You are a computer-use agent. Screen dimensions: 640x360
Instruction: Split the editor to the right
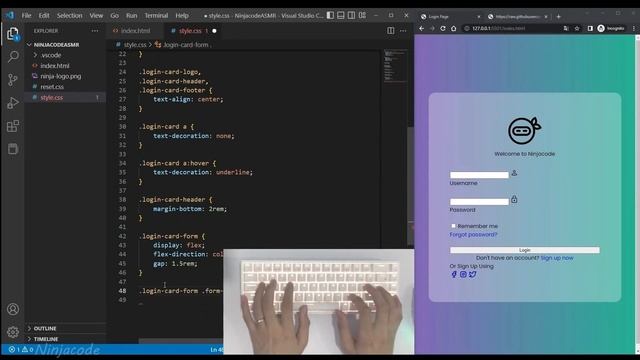(x=391, y=31)
